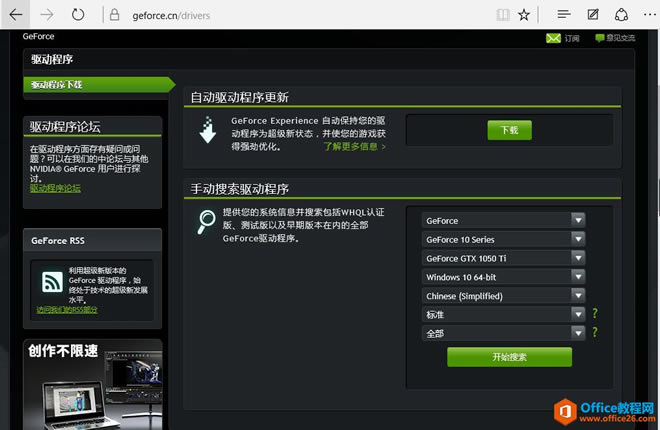
Task: Open 了解更多信息 link
Action: click(x=354, y=146)
